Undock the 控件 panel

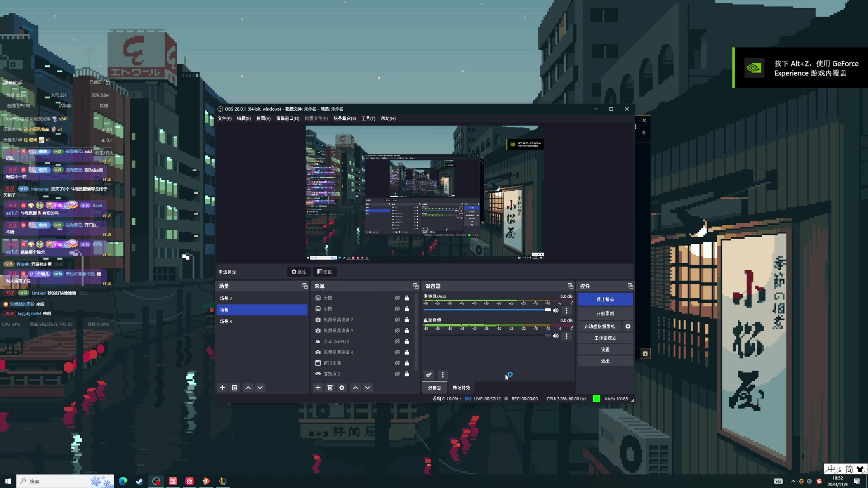click(x=630, y=286)
